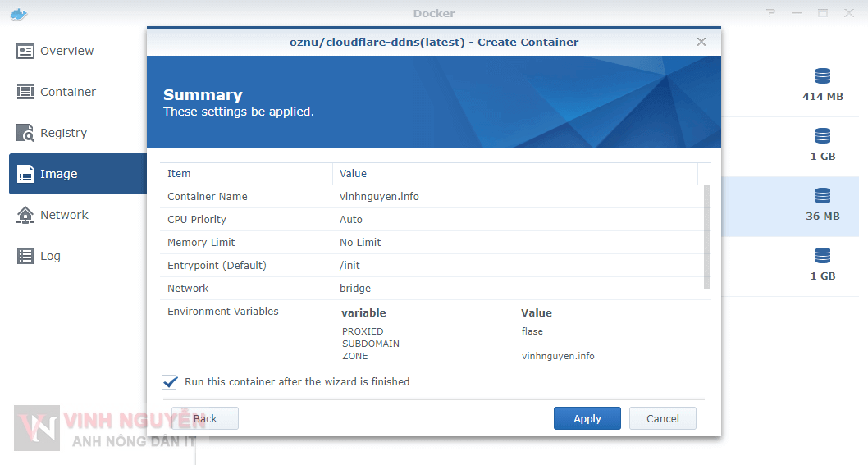The width and height of the screenshot is (868, 465).
Task: Click the Back button
Action: (205, 418)
